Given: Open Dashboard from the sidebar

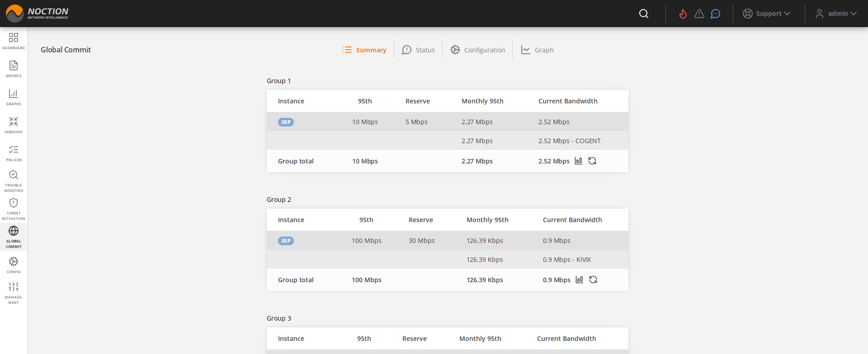Looking at the screenshot, I should pyautogui.click(x=14, y=41).
